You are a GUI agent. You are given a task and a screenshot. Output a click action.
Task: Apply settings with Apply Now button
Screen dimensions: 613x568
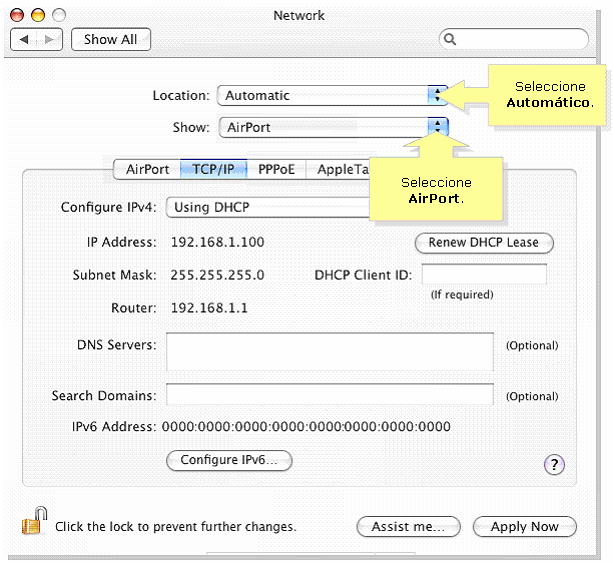(525, 527)
